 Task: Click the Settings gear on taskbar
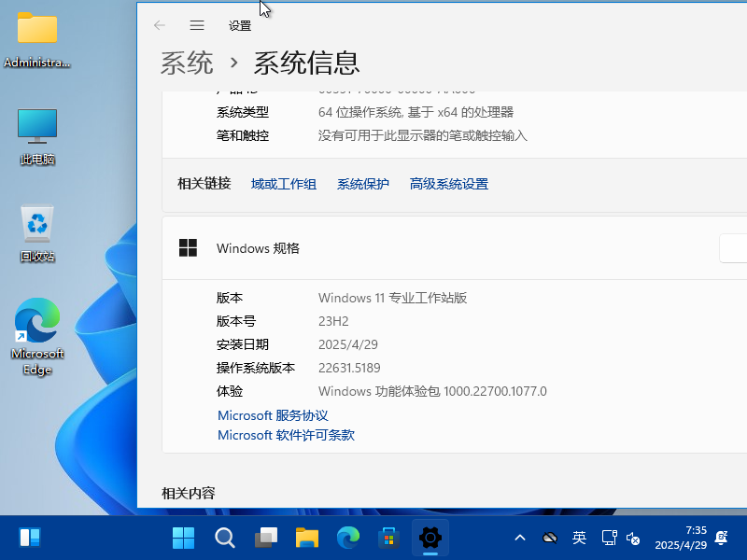(x=430, y=538)
